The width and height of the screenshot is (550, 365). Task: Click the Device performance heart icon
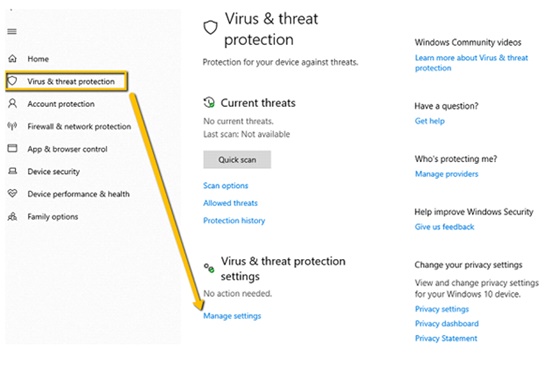click(x=12, y=193)
